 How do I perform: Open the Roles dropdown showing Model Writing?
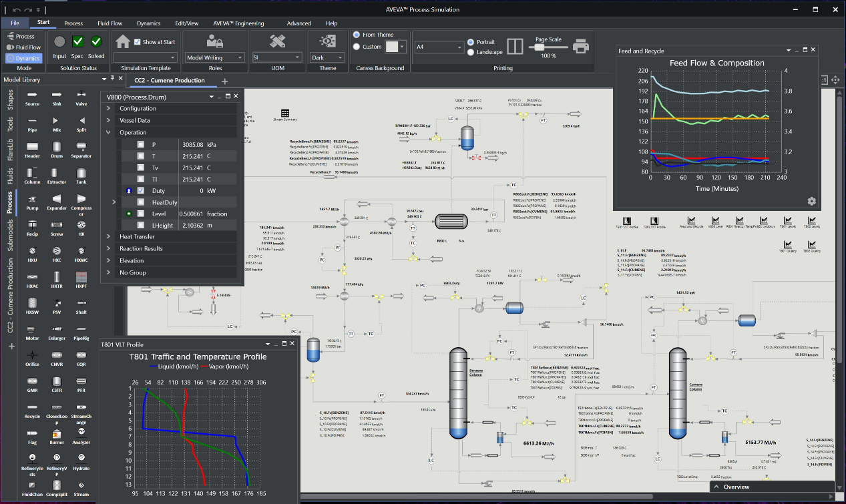[x=214, y=57]
